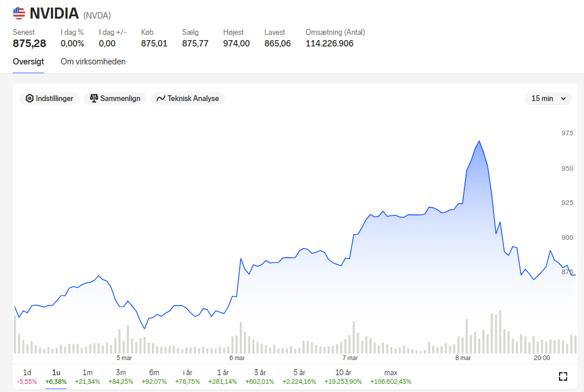
Task: Click the Teknisk Analyse line icon
Action: pos(161,98)
